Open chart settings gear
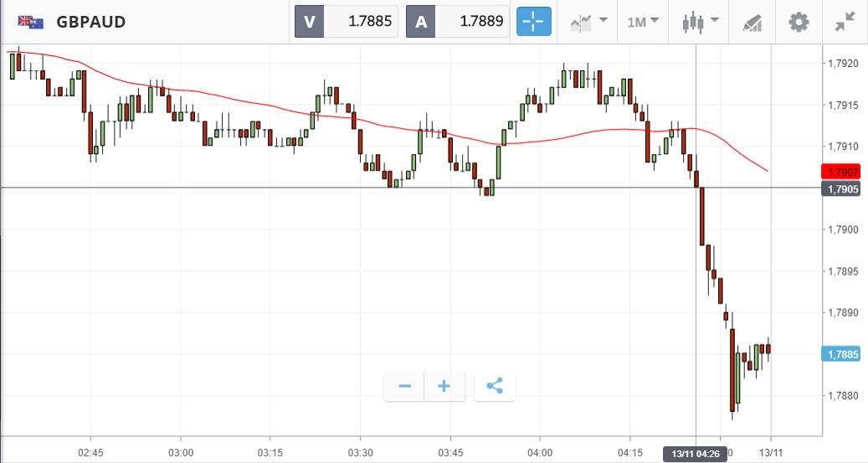 (x=799, y=23)
